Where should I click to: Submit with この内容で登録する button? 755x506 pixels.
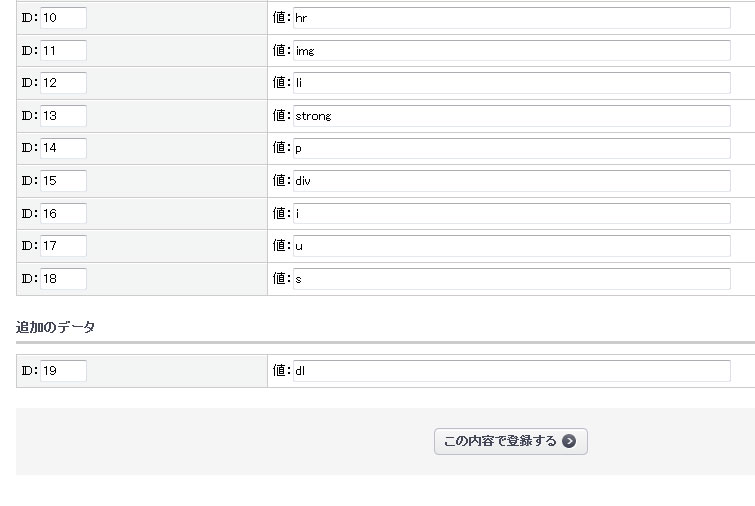[510, 441]
